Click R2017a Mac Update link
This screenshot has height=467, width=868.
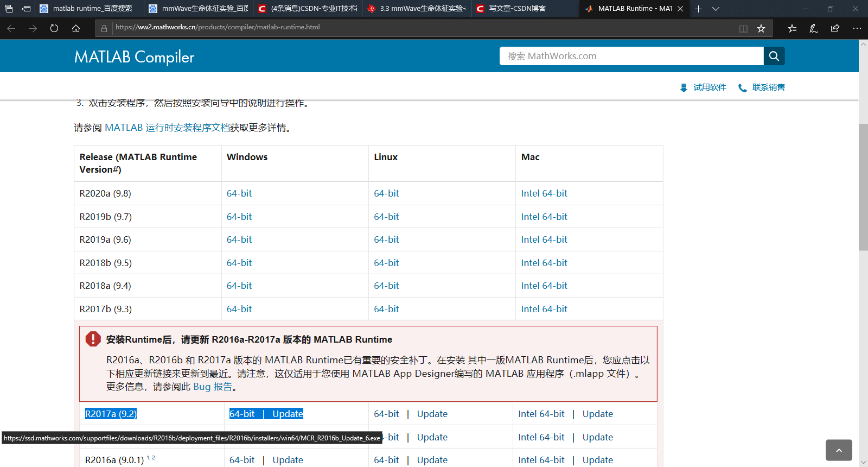[598, 414]
